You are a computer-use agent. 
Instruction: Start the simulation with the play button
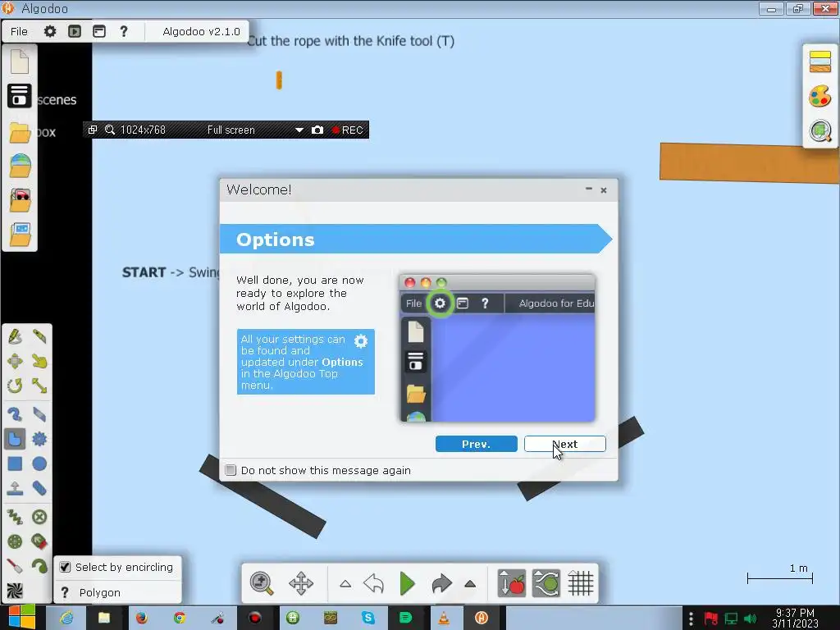(x=407, y=583)
